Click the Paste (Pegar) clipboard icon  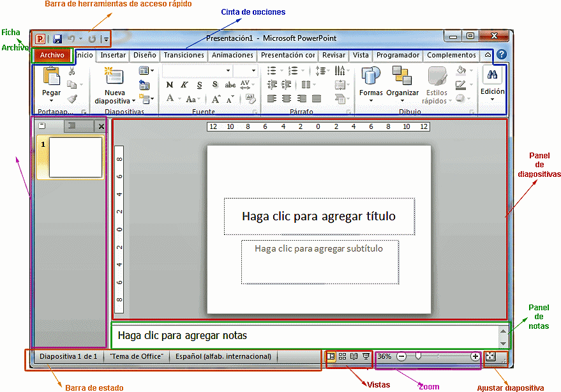click(52, 76)
